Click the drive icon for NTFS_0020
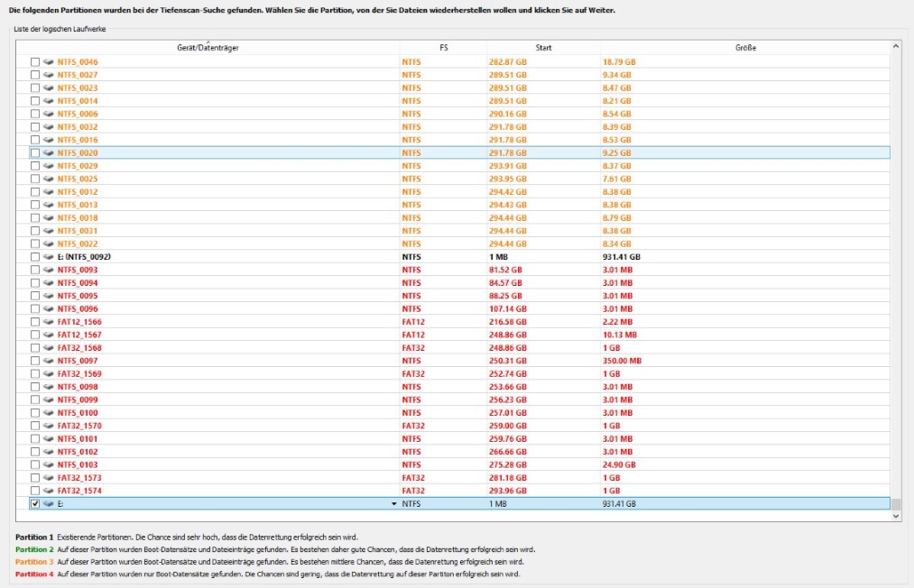Viewport: 914px width, 588px height. (x=49, y=153)
